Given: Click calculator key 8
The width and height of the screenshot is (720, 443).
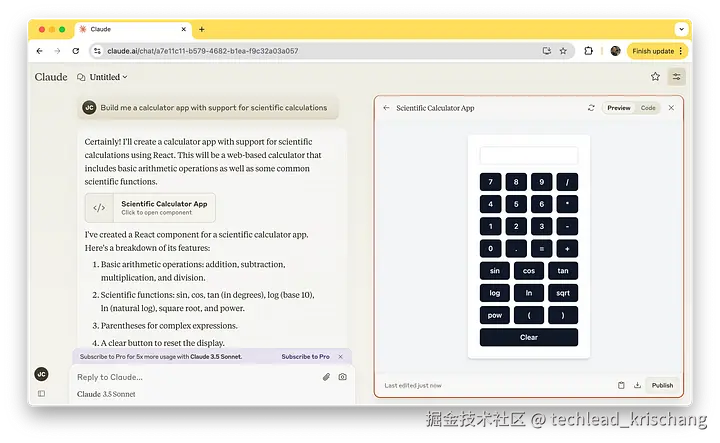Looking at the screenshot, I should 516,182.
